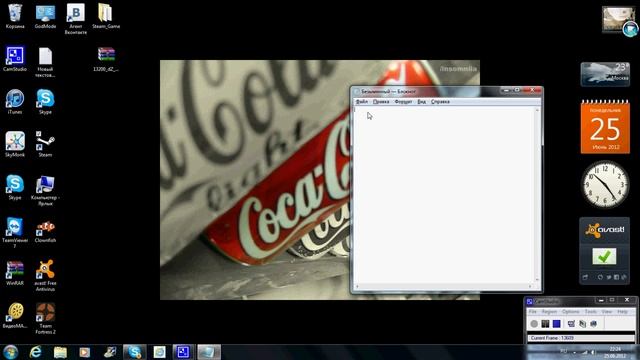The image size is (640, 360).
Task: Click the Москва weather gadget
Action: (x=605, y=74)
